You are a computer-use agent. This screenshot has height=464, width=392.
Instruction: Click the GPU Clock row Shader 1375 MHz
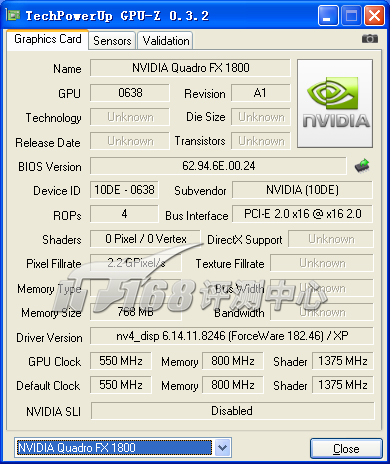(x=343, y=361)
